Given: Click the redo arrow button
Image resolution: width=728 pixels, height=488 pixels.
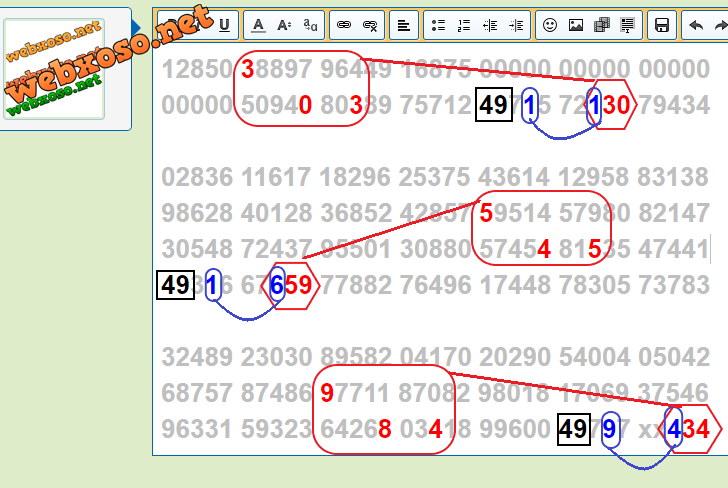Looking at the screenshot, I should coord(720,25).
